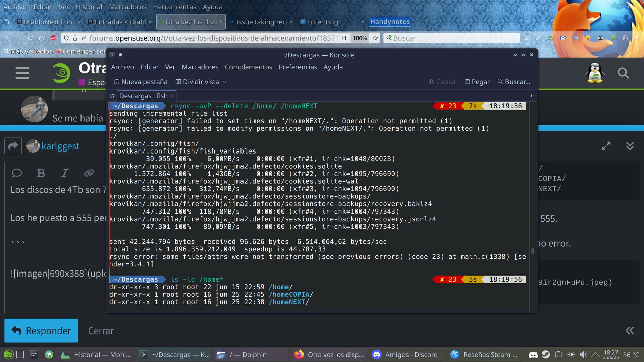This screenshot has height=362, width=644.
Task: Show hidden system tray icons
Action: coord(595,355)
